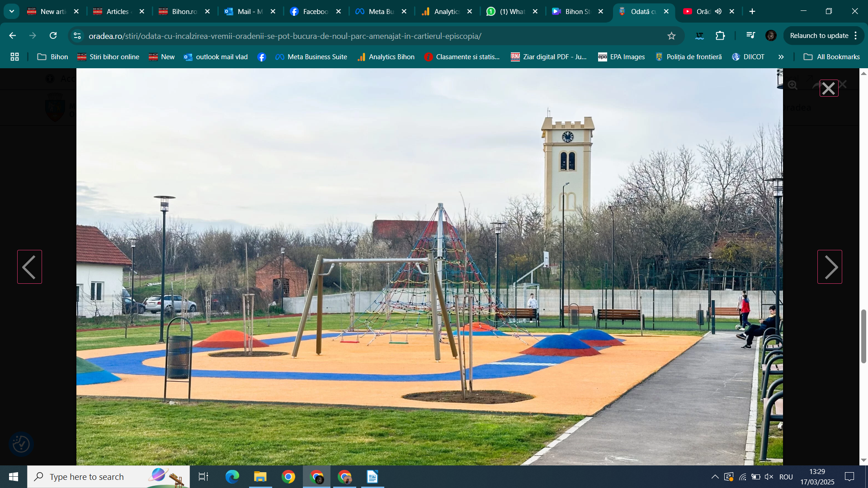Go to the next gallery image

click(x=830, y=267)
